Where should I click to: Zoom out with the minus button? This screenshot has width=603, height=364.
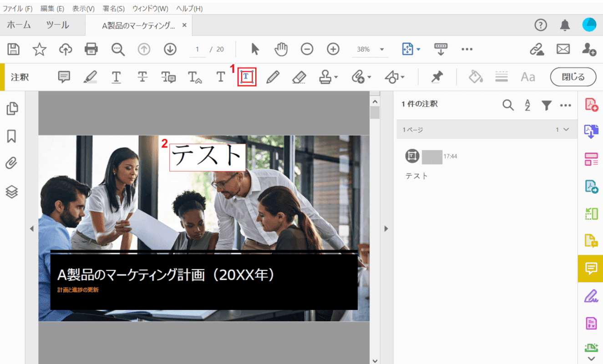pyautogui.click(x=307, y=49)
